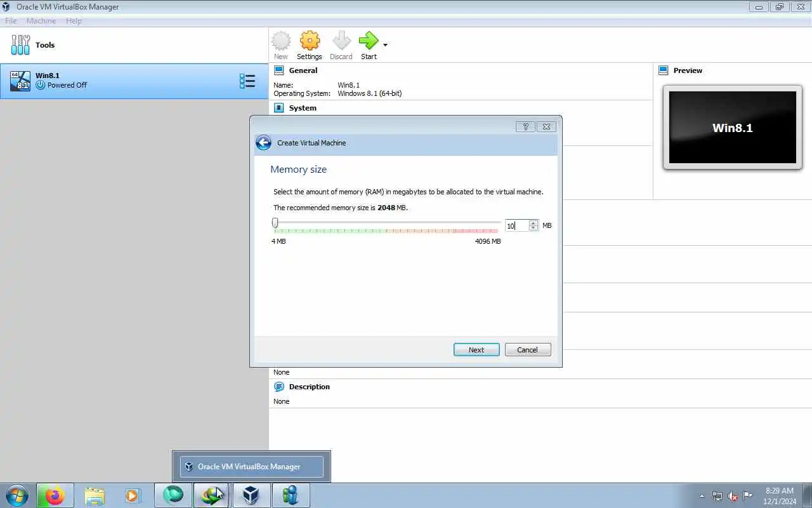Click the Preview panel icon
This screenshot has height=508, width=812.
(664, 70)
